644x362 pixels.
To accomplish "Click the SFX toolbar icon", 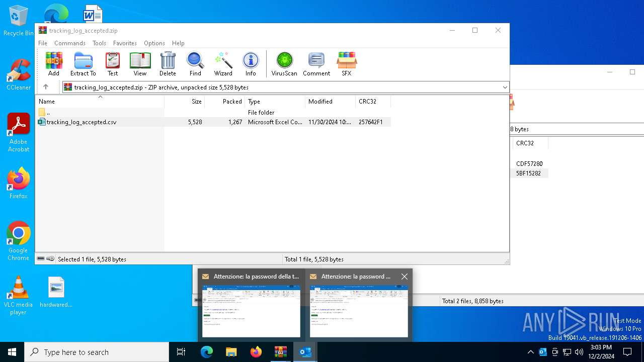I will click(346, 64).
